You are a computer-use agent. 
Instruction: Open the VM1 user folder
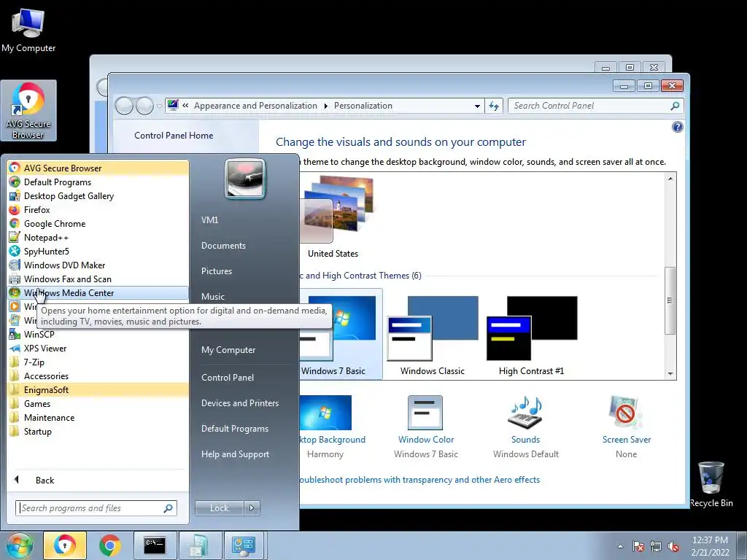(x=209, y=220)
